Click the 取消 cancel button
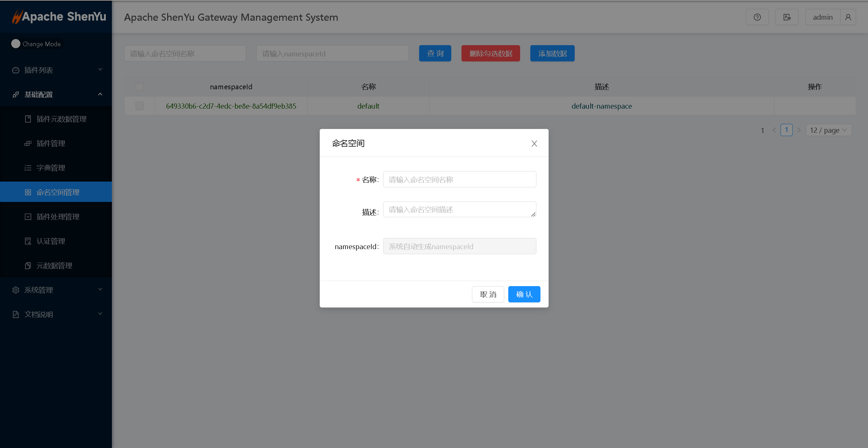 pyautogui.click(x=488, y=294)
